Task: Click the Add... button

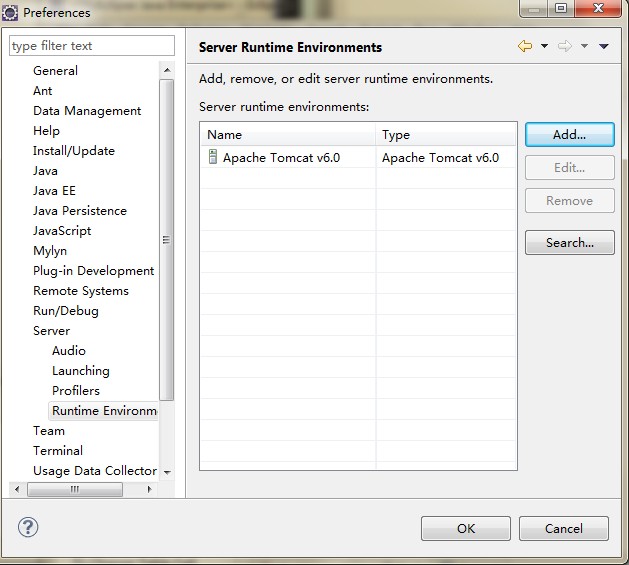Action: (x=570, y=134)
